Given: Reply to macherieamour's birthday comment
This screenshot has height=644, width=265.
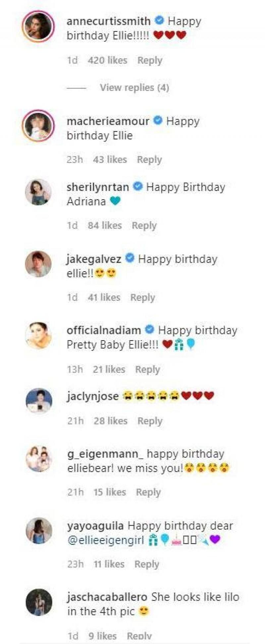Looking at the screenshot, I should coord(149,160).
